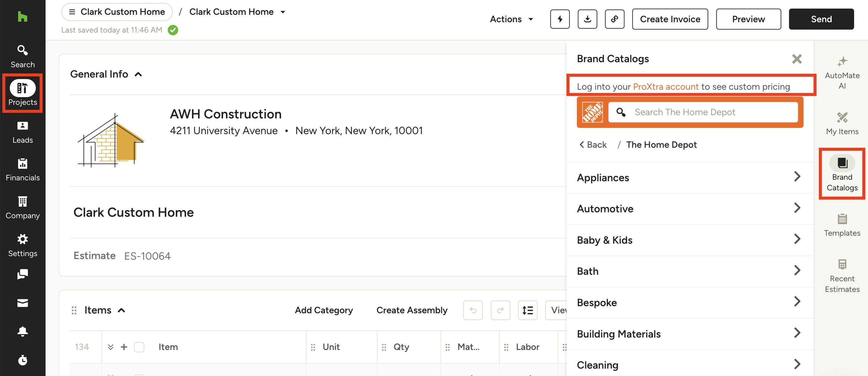Click the Clark Custom Home title field
This screenshot has height=376, width=868.
point(133,213)
